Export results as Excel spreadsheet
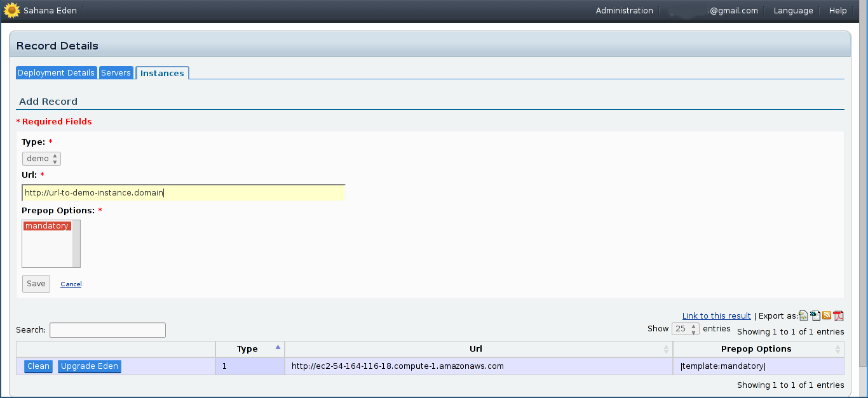This screenshot has width=868, height=398. pos(815,315)
